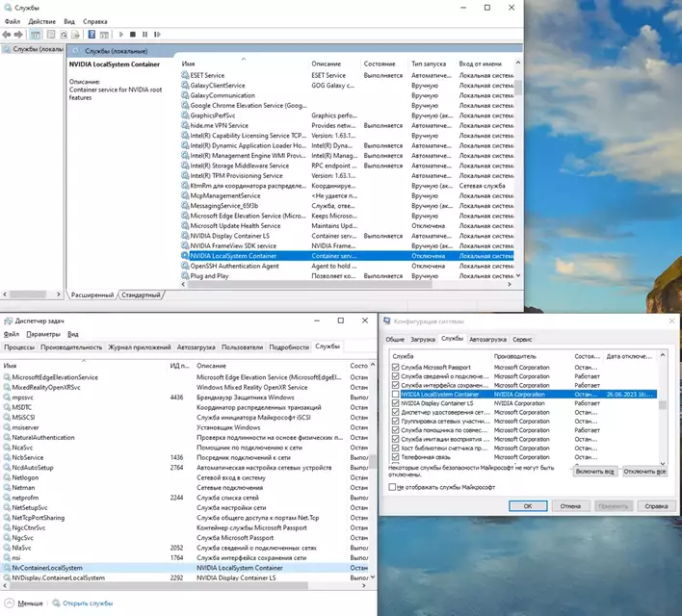Viewport: 682px width, 616px height.
Task: Click gear icon of mpssvc in Task Manager
Action: pyautogui.click(x=7, y=398)
